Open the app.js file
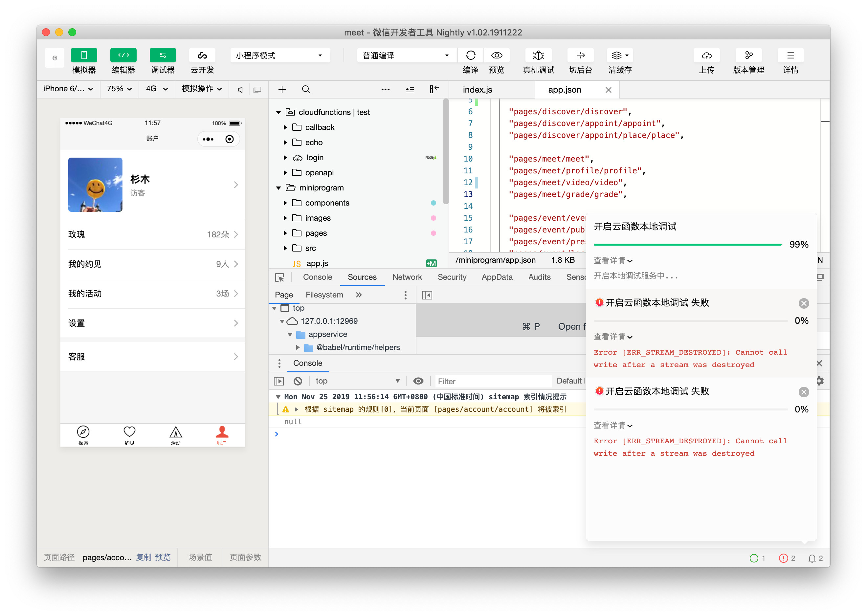 click(x=317, y=264)
